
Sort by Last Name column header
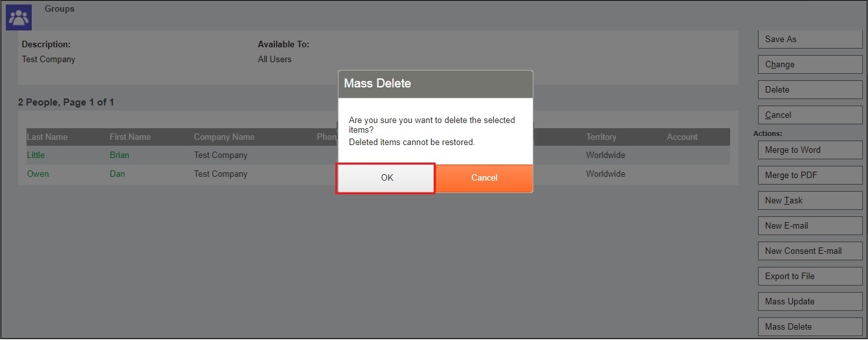47,137
